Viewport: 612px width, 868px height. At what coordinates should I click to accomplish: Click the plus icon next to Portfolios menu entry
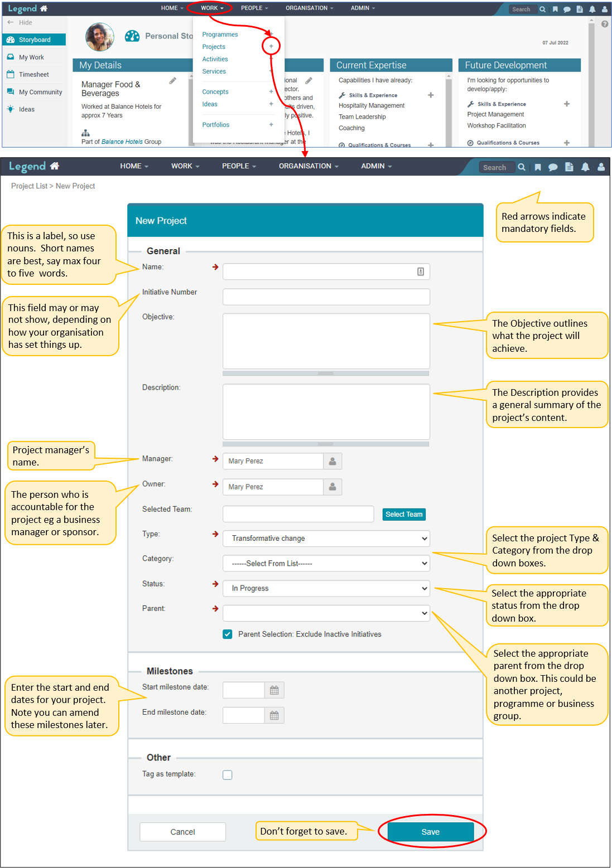coord(271,124)
